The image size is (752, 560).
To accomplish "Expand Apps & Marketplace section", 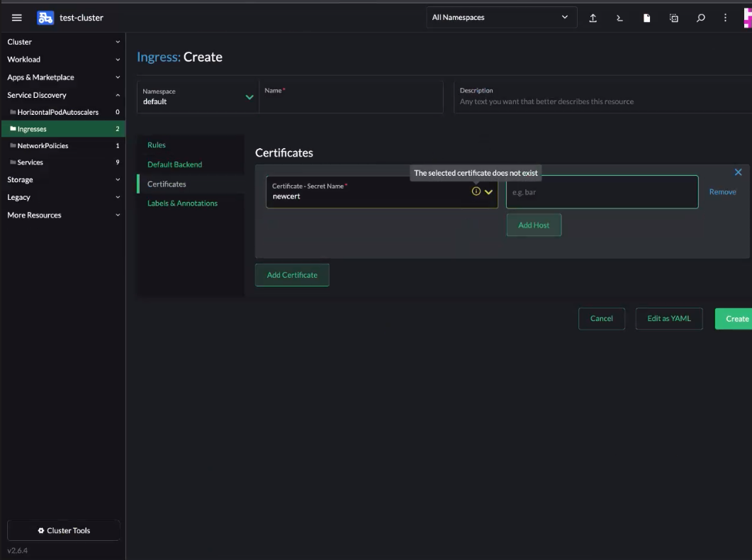I will tap(63, 77).
